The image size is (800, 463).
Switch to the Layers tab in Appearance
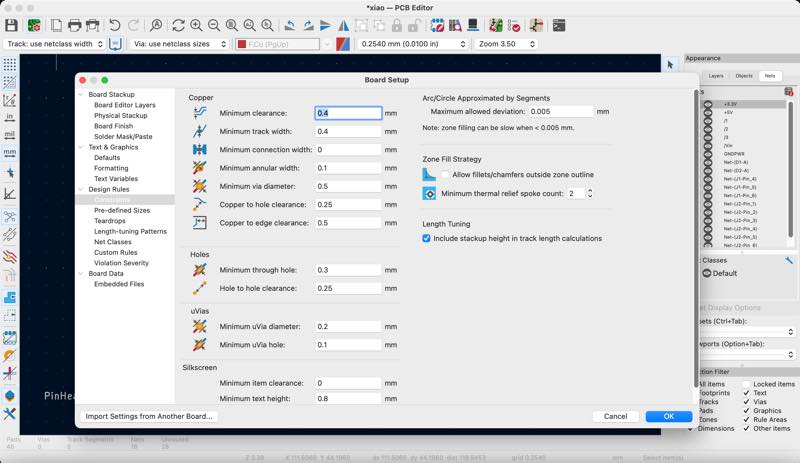(716, 76)
